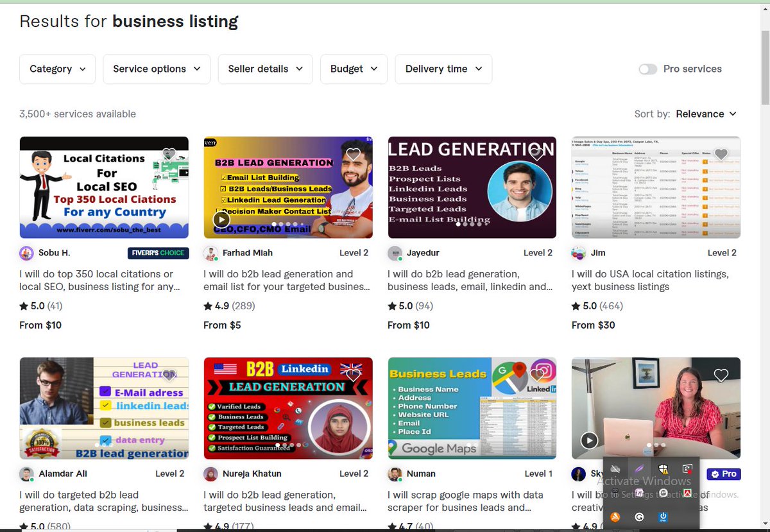
Task: Open Business Leads Google Maps thumbnail
Action: pos(472,408)
